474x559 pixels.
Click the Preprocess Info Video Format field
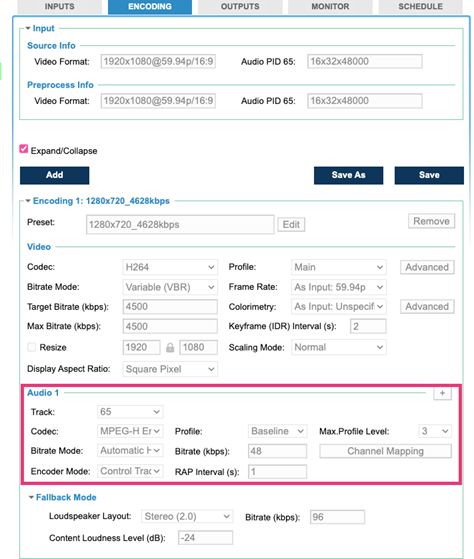(158, 101)
